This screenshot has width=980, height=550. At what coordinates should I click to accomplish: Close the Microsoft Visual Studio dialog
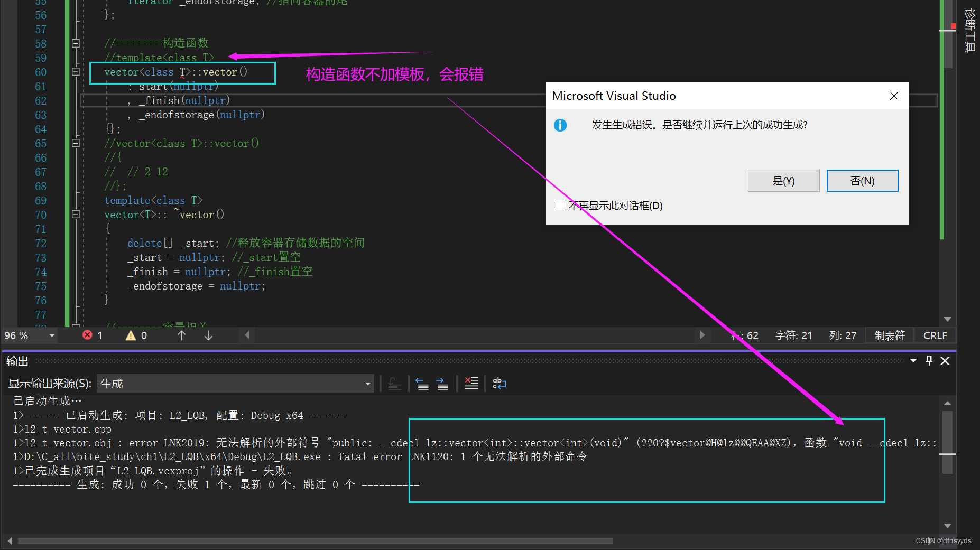894,96
